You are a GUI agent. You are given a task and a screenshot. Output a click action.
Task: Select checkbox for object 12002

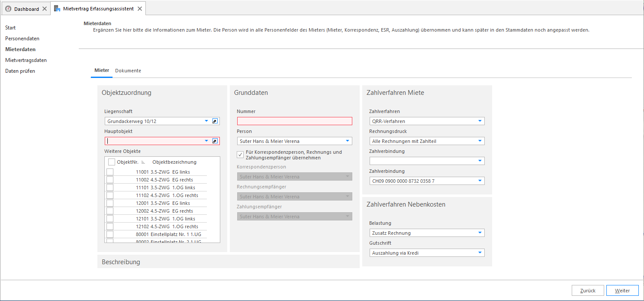pyautogui.click(x=110, y=211)
